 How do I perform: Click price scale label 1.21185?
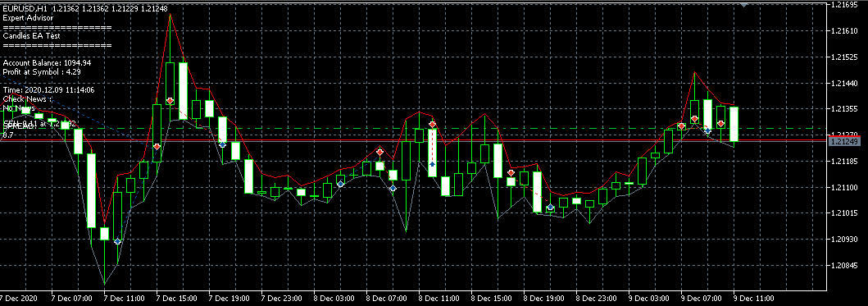click(843, 162)
